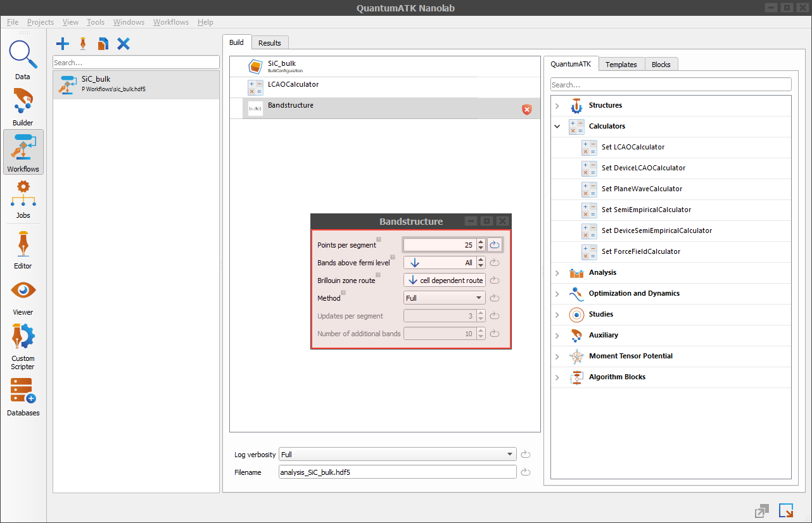Viewport: 812px width, 523px height.
Task: Reset Log verbosity to default
Action: coord(525,455)
